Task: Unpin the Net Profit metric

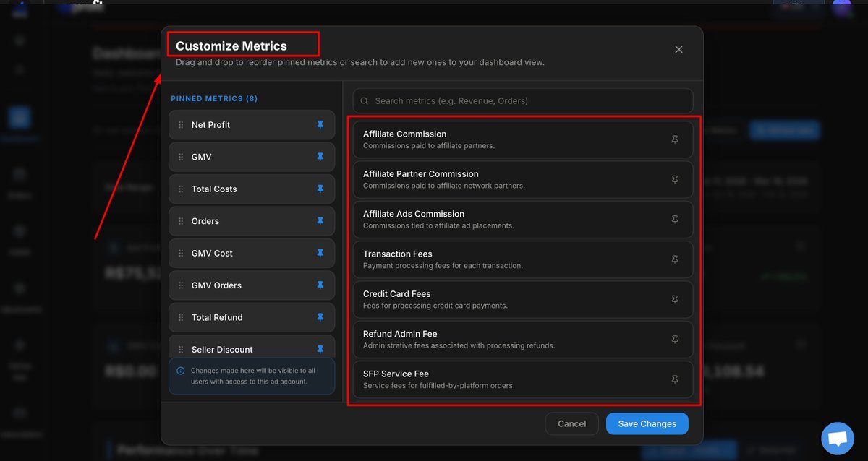Action: pyautogui.click(x=320, y=125)
